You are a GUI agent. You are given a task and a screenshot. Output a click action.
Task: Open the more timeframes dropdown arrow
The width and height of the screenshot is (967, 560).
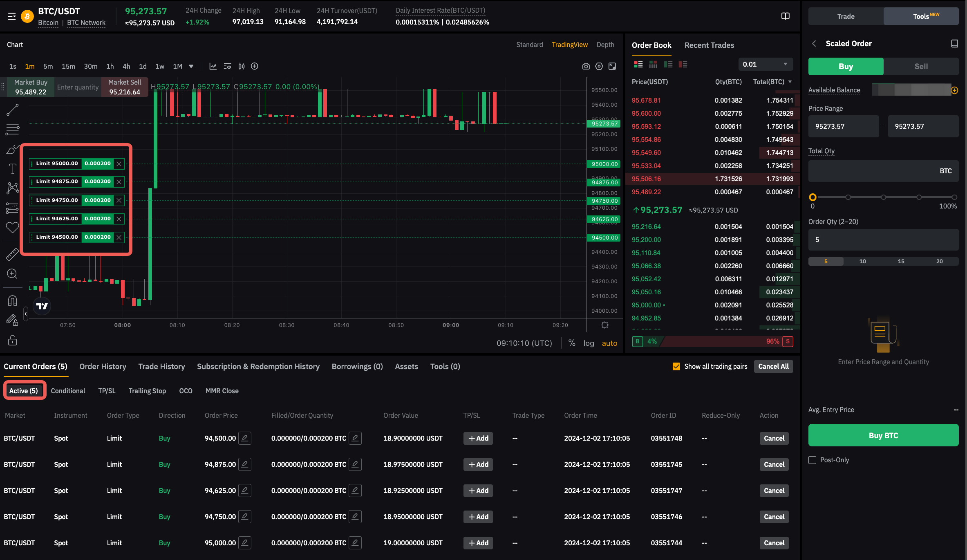[191, 66]
